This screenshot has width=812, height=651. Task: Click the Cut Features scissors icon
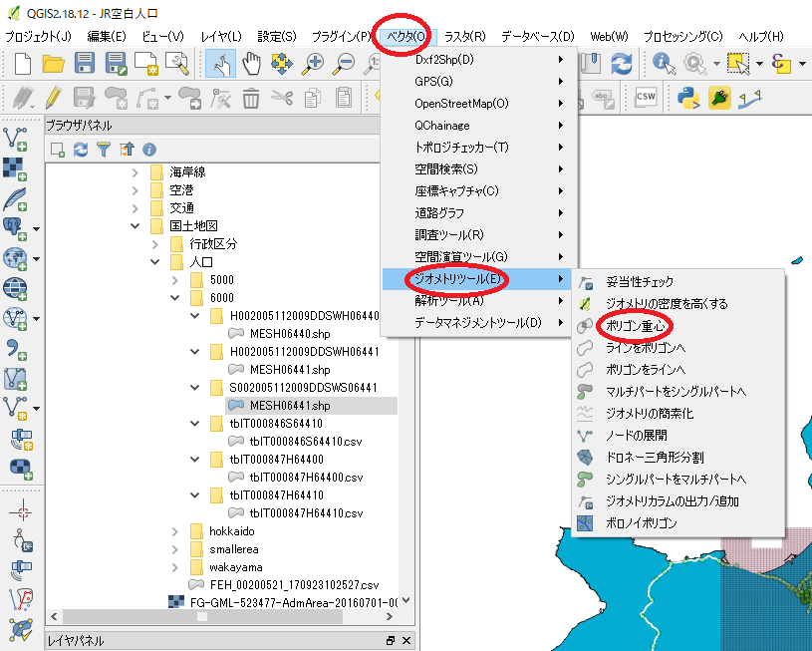tap(282, 98)
